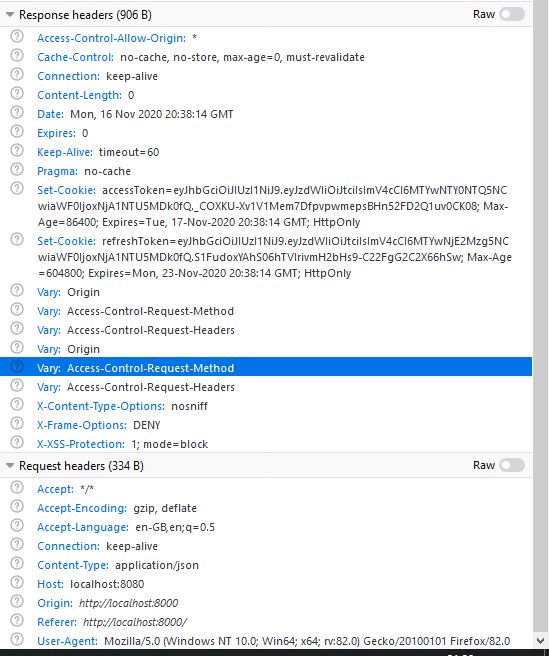Toggle Raw switch for Request headers
Image resolution: width=549 pixels, height=656 pixels.
512,465
